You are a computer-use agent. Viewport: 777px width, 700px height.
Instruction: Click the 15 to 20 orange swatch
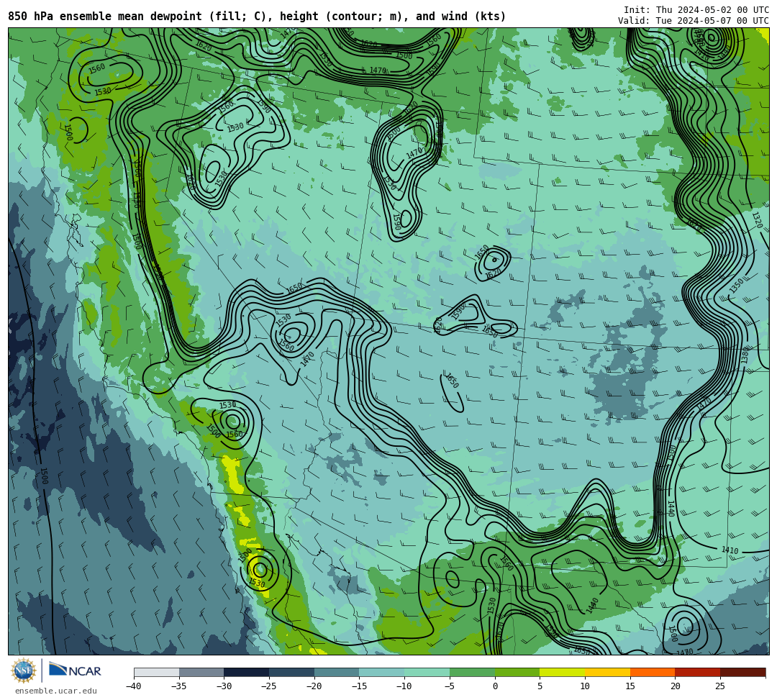pyautogui.click(x=653, y=672)
